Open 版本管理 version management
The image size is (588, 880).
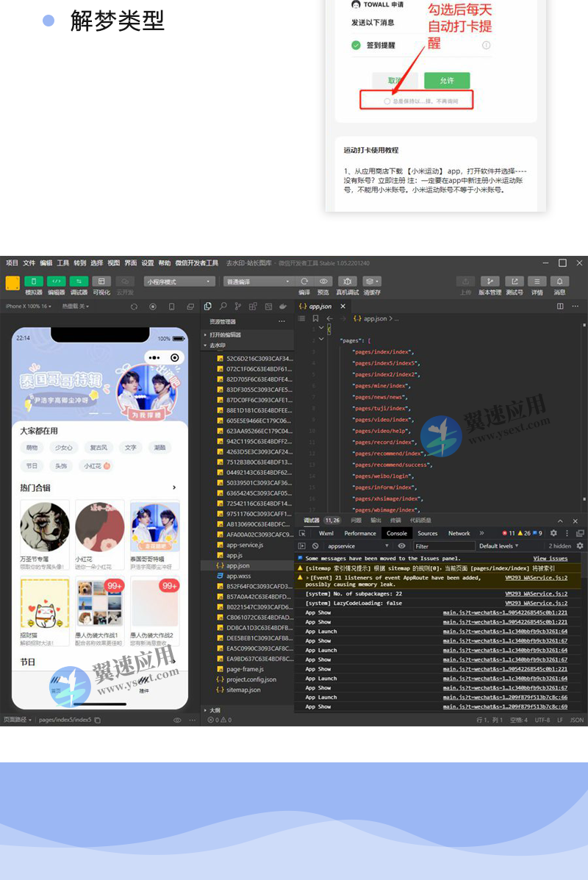490,282
